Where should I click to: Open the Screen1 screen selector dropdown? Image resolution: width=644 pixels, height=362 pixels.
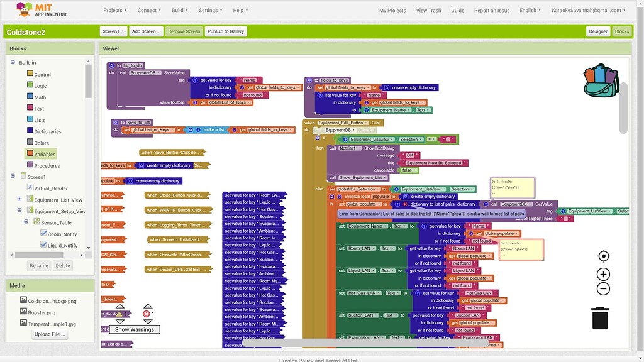tap(113, 31)
